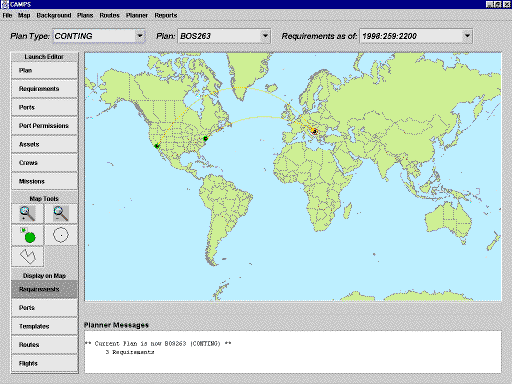
Task: Select the polygon region drawing tool
Action: click(27, 256)
